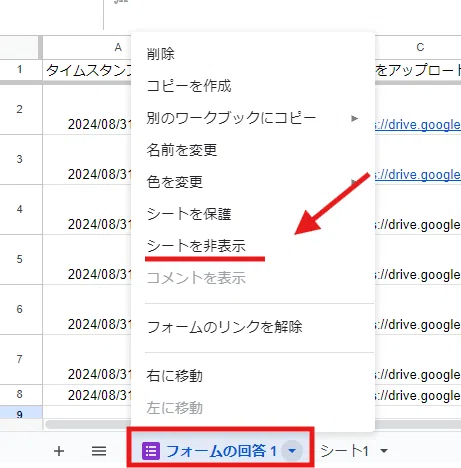Choose コピーを作成 menu entry
The image size is (461, 468).
(x=253, y=86)
